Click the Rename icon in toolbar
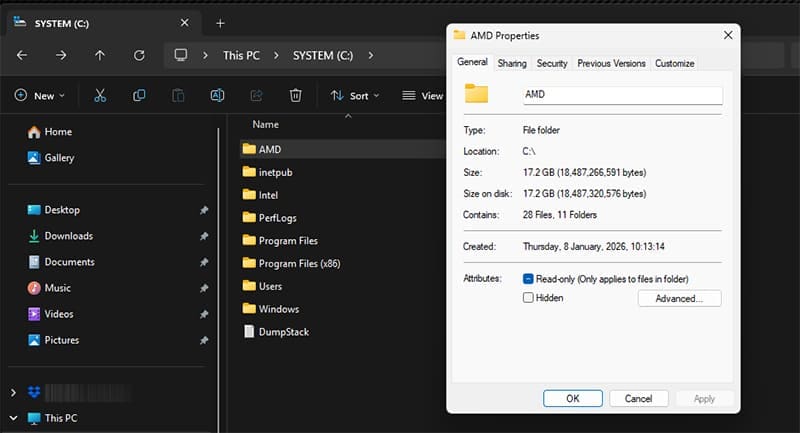The width and height of the screenshot is (800, 433). tap(217, 96)
